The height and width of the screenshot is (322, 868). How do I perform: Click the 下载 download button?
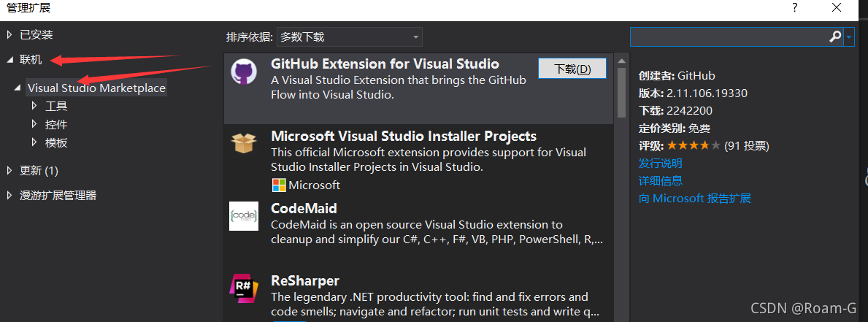tap(572, 69)
